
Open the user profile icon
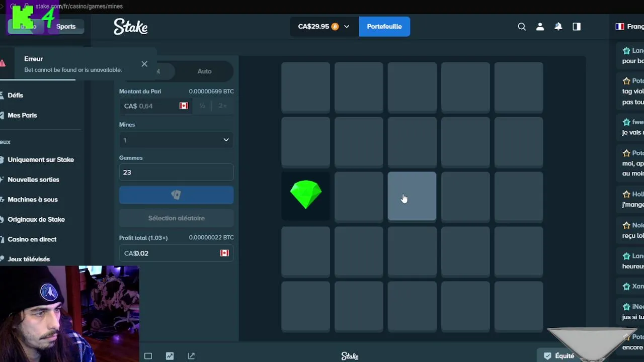point(540,27)
